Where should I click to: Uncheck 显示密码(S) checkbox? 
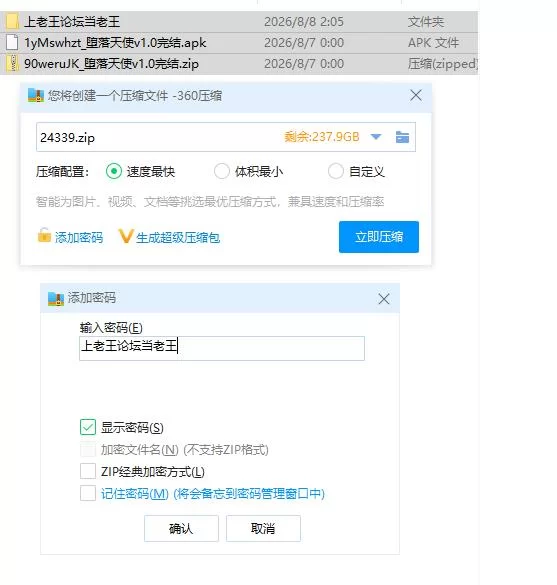[88, 427]
